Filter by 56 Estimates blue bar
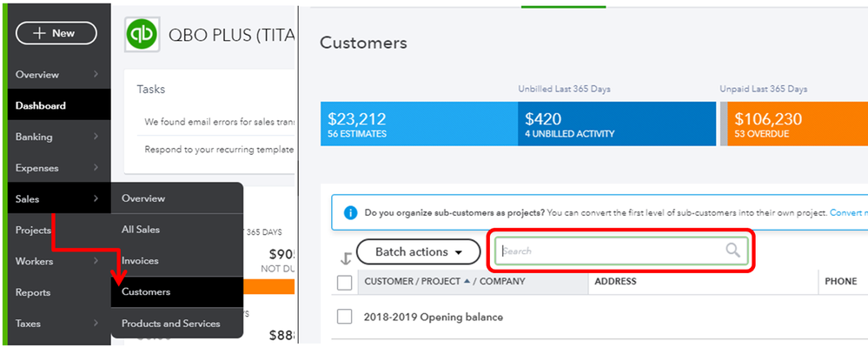This screenshot has height=348, width=868. pos(419,124)
